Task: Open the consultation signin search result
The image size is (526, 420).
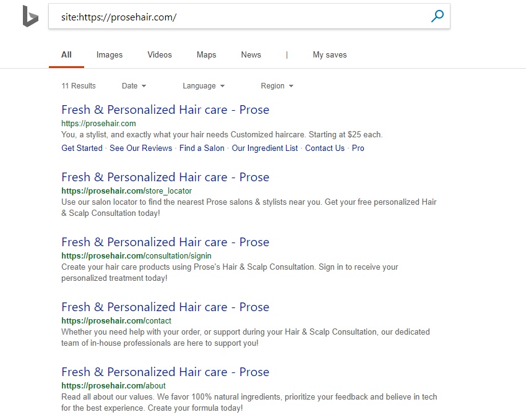Action: [x=165, y=242]
